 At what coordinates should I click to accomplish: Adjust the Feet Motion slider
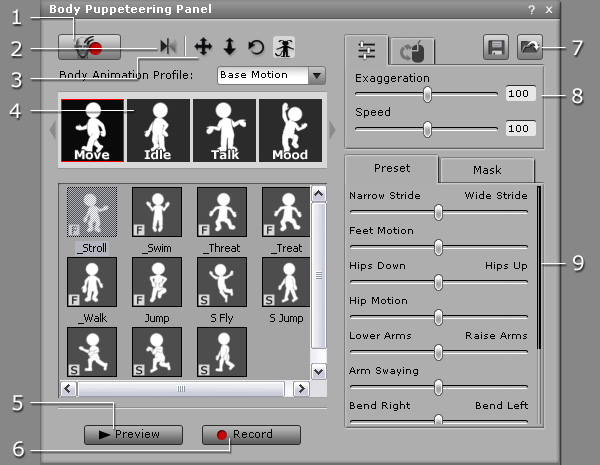tap(439, 247)
